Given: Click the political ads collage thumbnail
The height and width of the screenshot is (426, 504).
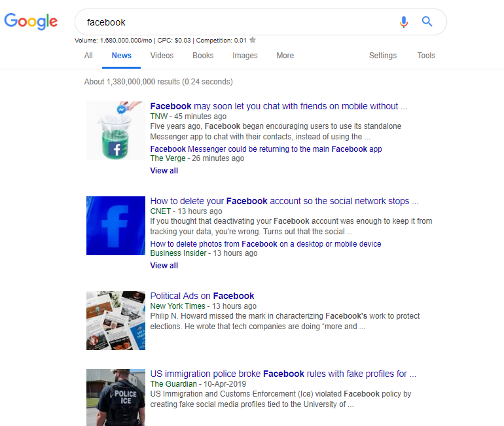Looking at the screenshot, I should (116, 321).
